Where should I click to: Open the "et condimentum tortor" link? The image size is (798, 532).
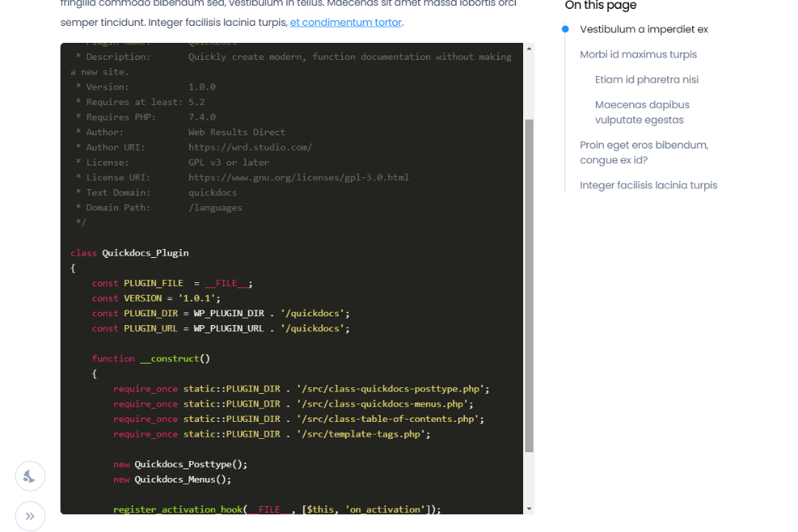coord(346,22)
